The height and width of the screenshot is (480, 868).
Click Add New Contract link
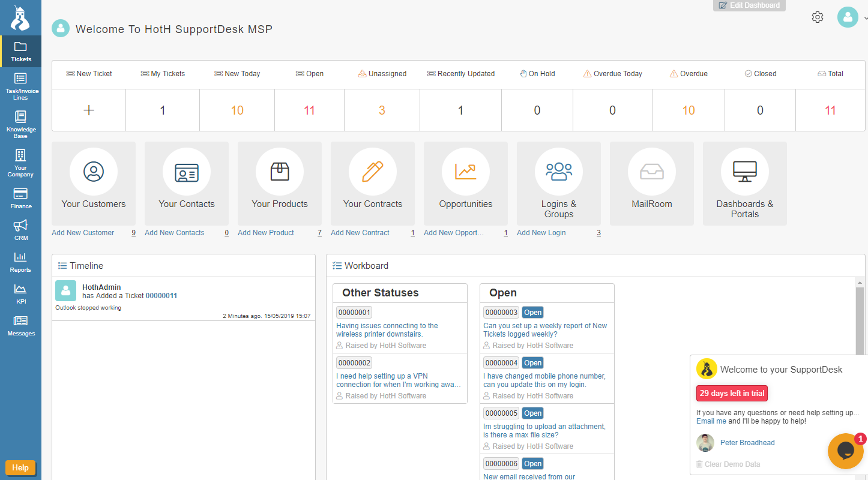coord(360,233)
